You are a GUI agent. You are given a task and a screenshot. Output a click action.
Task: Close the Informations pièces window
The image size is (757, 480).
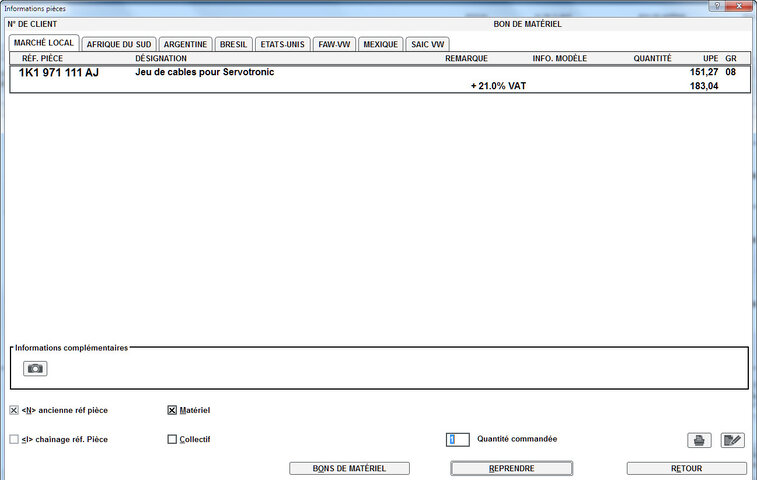coord(741,6)
